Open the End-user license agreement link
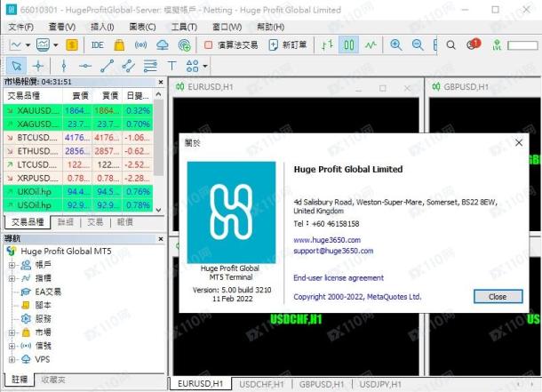 pyautogui.click(x=339, y=277)
